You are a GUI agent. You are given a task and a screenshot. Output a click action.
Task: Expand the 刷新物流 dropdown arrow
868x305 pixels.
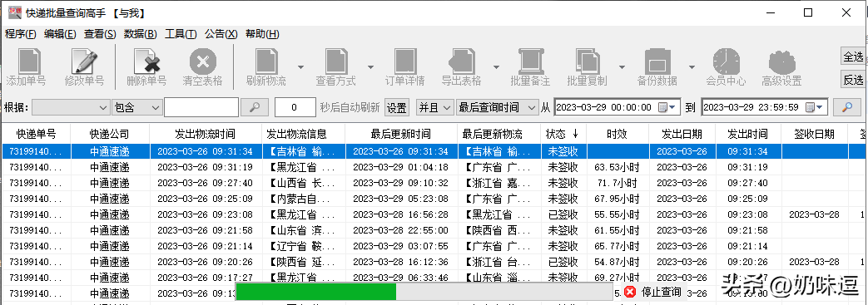point(300,67)
